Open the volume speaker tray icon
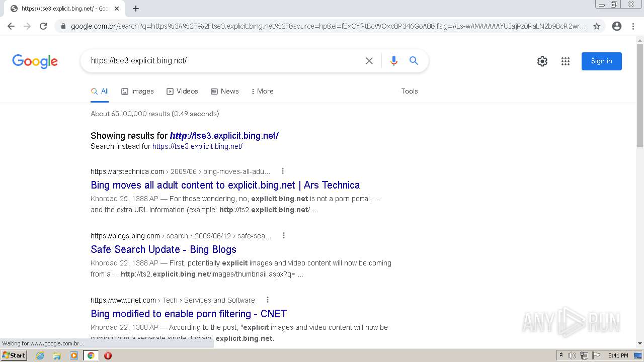The width and height of the screenshot is (644, 362). (572, 355)
